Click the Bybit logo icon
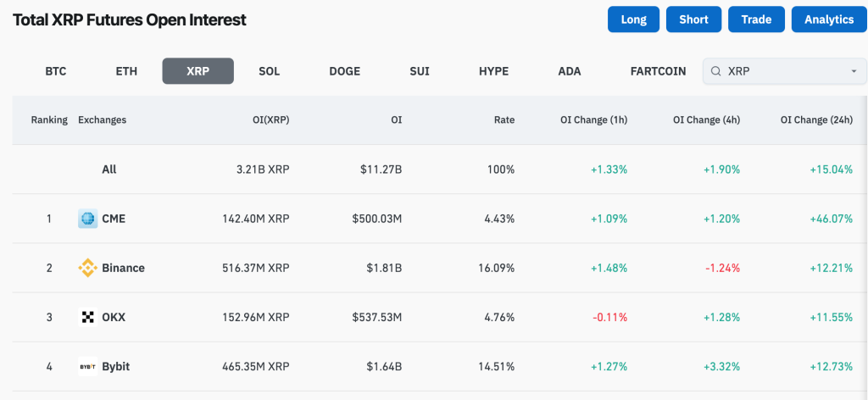Viewport: 868px width, 400px height. click(87, 366)
